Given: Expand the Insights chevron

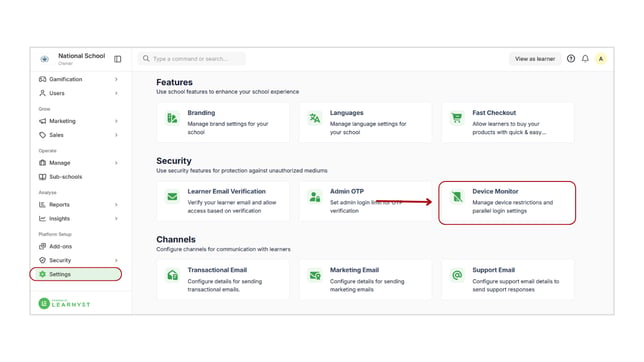Looking at the screenshot, I should click(116, 219).
